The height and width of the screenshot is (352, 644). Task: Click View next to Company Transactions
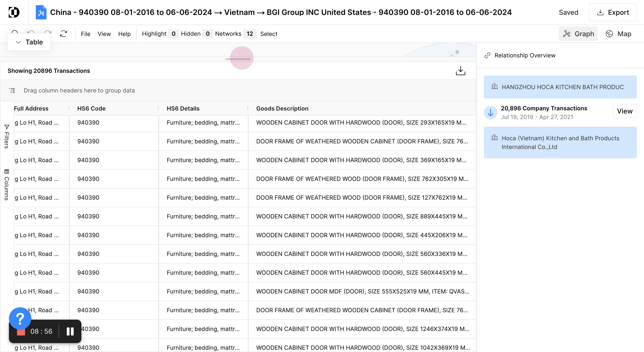[x=625, y=111]
